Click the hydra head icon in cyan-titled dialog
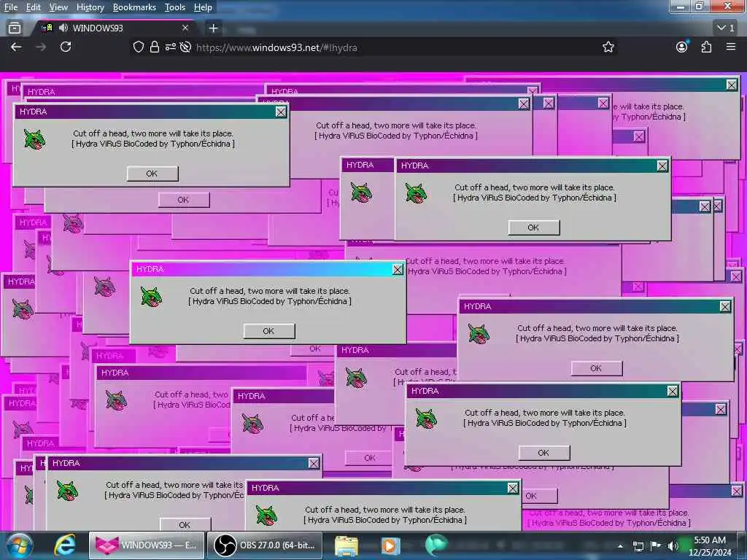This screenshot has width=747, height=560. 152,297
